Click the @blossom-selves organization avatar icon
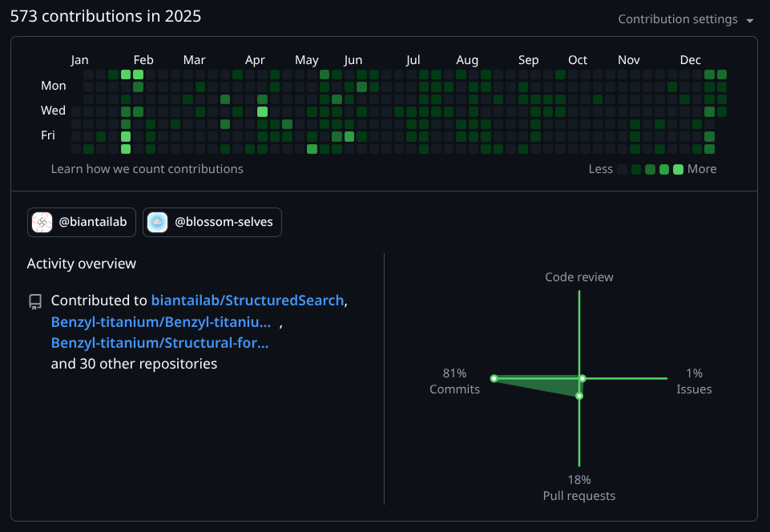This screenshot has height=532, width=770. (x=157, y=222)
